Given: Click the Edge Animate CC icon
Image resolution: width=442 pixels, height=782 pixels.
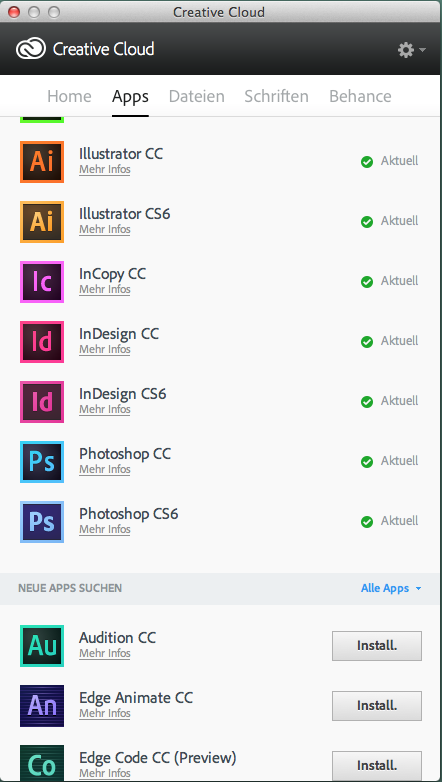Looking at the screenshot, I should [x=42, y=706].
